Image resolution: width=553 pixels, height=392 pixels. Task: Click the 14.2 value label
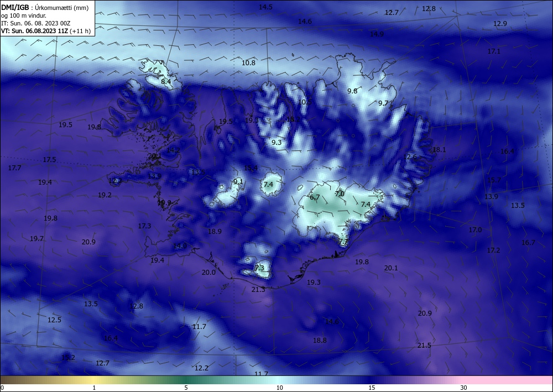(173, 150)
